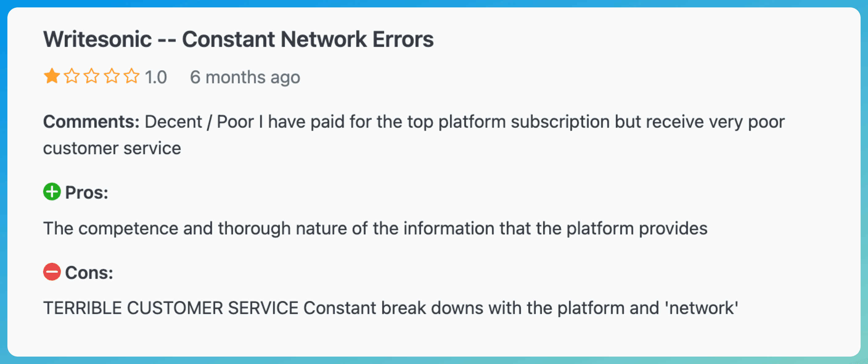This screenshot has height=364, width=868.
Task: Click the "customer service" second comment line
Action: tap(112, 148)
